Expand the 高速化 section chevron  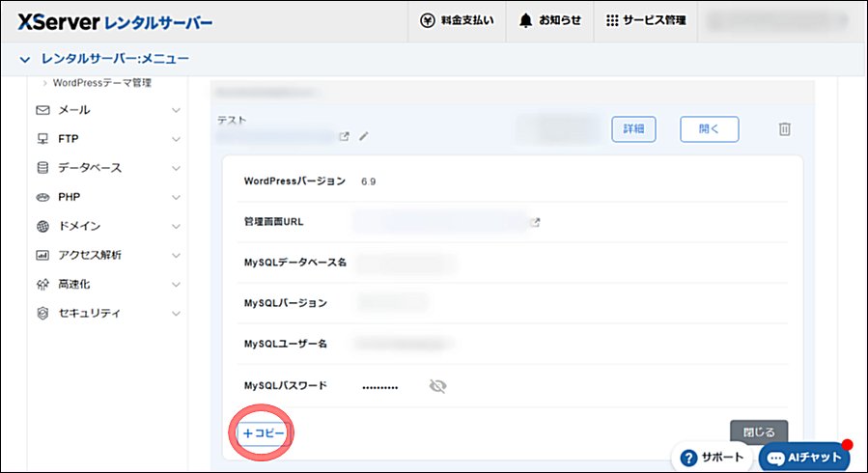click(x=176, y=285)
